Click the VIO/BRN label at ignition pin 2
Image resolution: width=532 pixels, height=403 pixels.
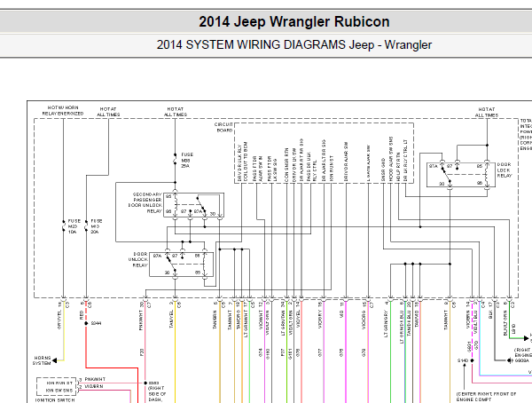tap(94, 386)
